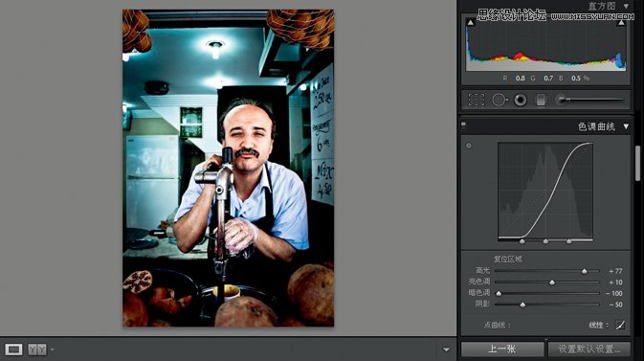This screenshot has height=361, width=644.
Task: Click the 直方图 panel title
Action: click(x=602, y=6)
